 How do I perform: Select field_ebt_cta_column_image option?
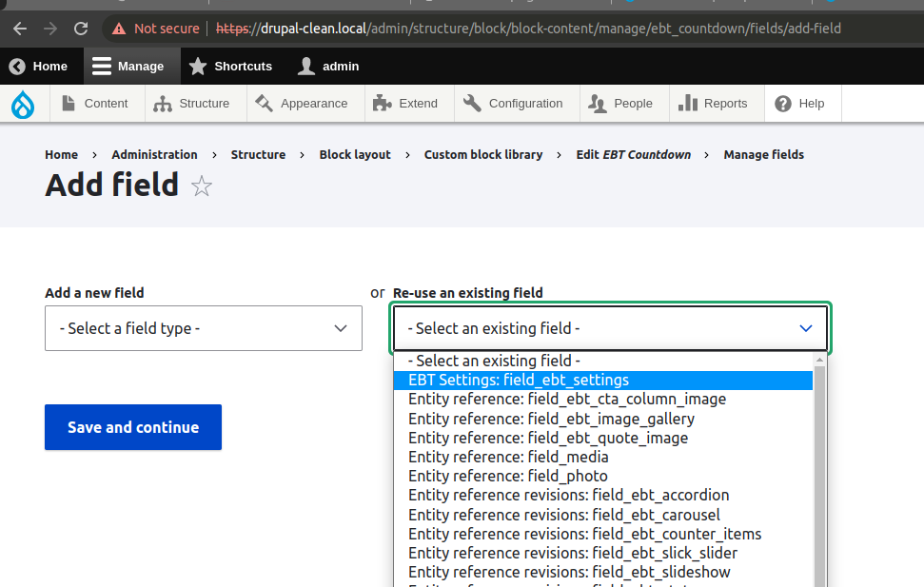tap(603, 400)
